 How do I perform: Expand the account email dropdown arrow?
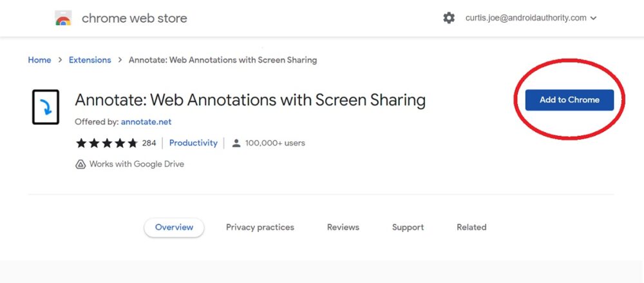click(x=593, y=19)
